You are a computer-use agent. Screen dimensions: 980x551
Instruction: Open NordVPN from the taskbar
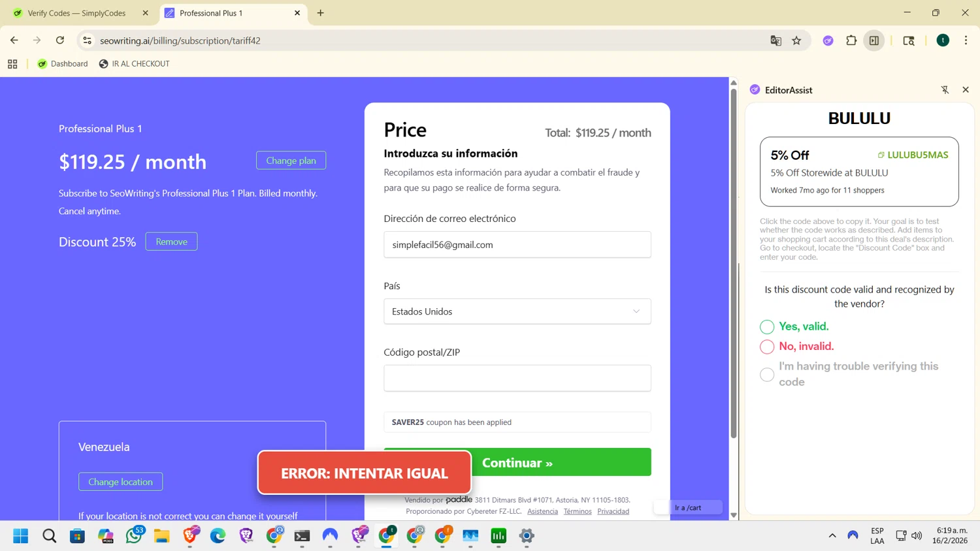coord(330,536)
